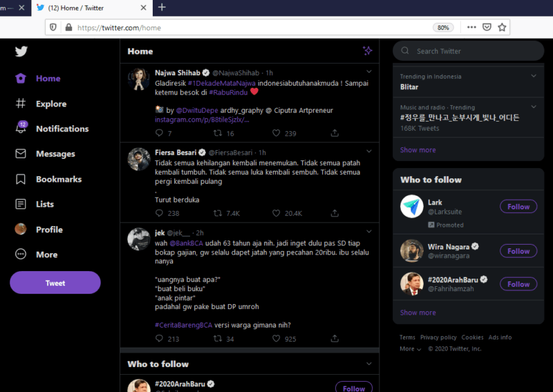The height and width of the screenshot is (392, 553).
Task: Open the #CeritaBarengBCA hashtag
Action: (183, 325)
